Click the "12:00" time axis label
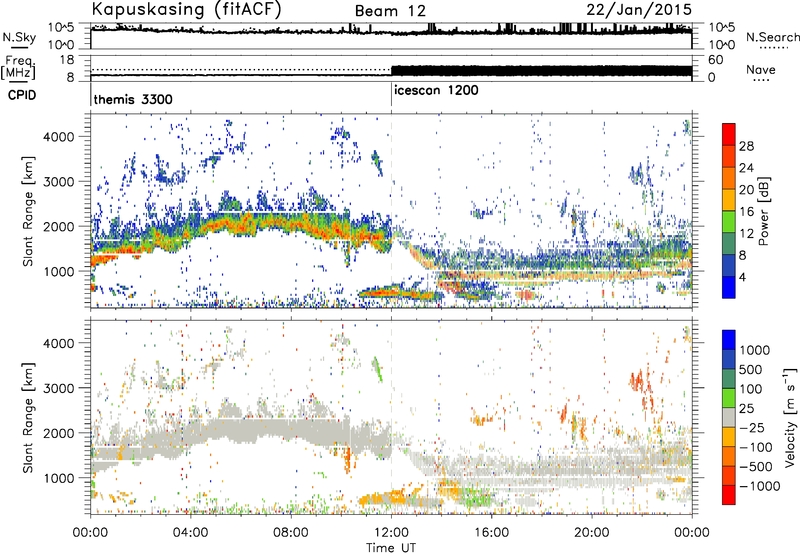This screenshot has height=554, width=800. 391,533
